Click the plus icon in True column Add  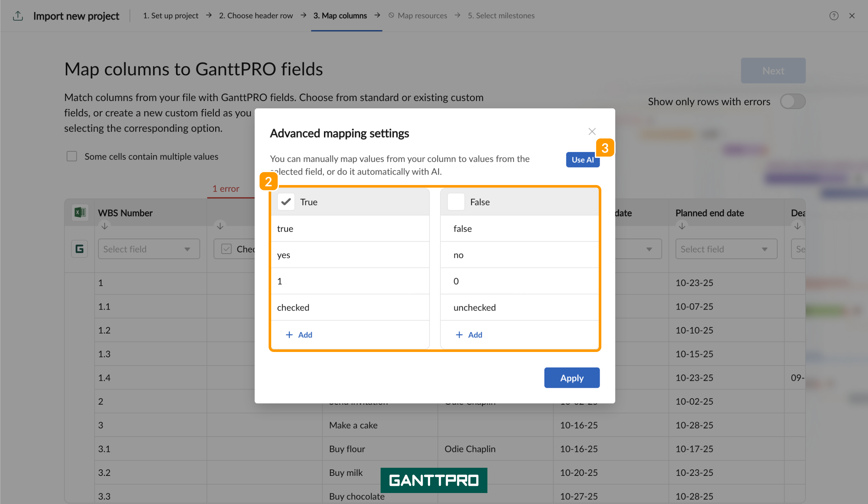pos(289,334)
